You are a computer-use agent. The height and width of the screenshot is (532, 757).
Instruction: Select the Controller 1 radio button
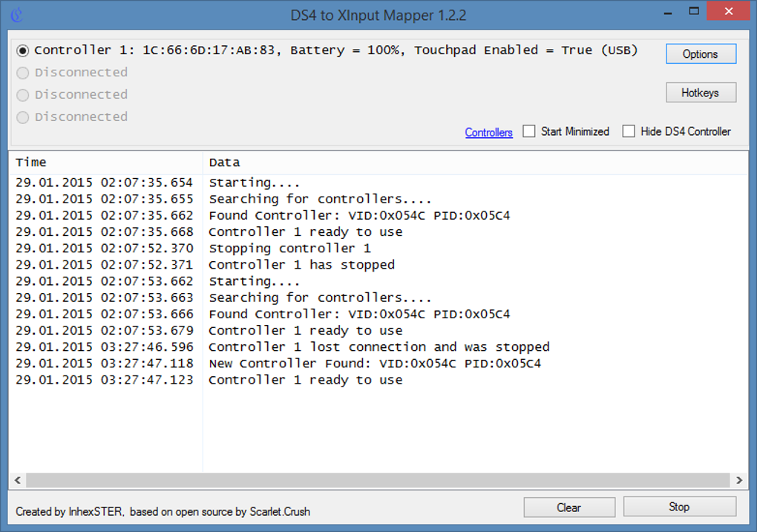(23, 50)
